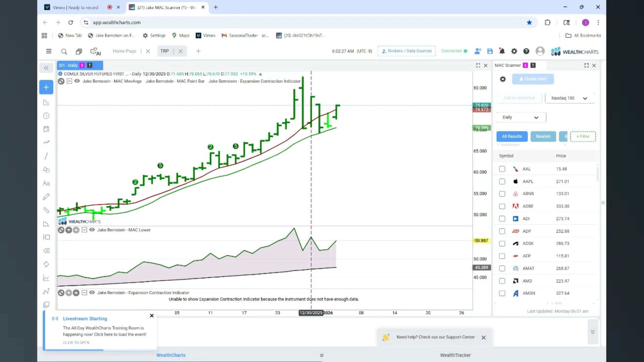Switch to the WealthCharts bottom tab
This screenshot has height=362, width=644.
pos(171,355)
